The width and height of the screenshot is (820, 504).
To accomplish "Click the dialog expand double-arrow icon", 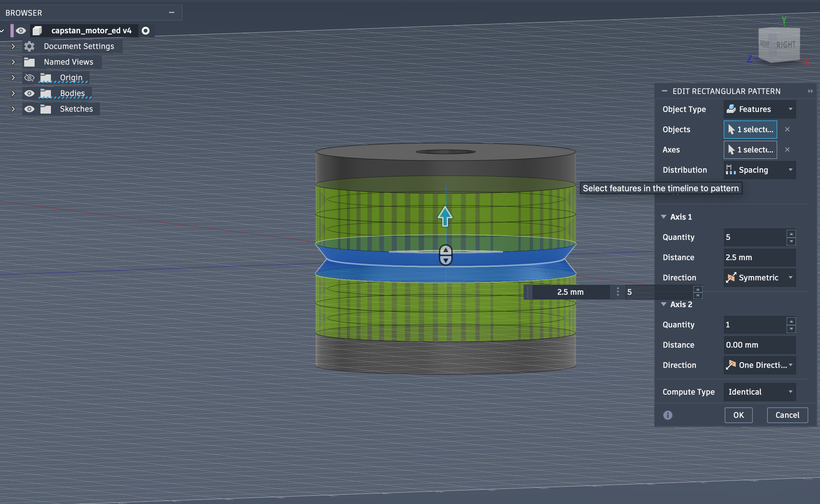I will [810, 91].
